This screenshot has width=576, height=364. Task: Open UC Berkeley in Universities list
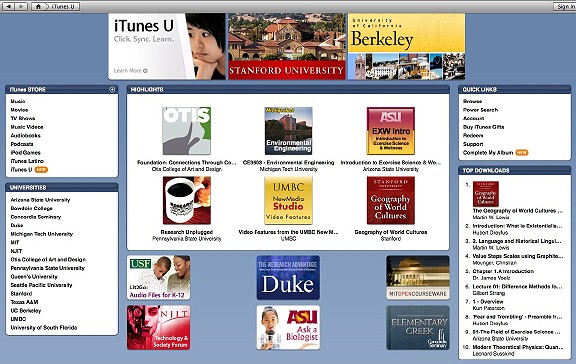pyautogui.click(x=26, y=310)
